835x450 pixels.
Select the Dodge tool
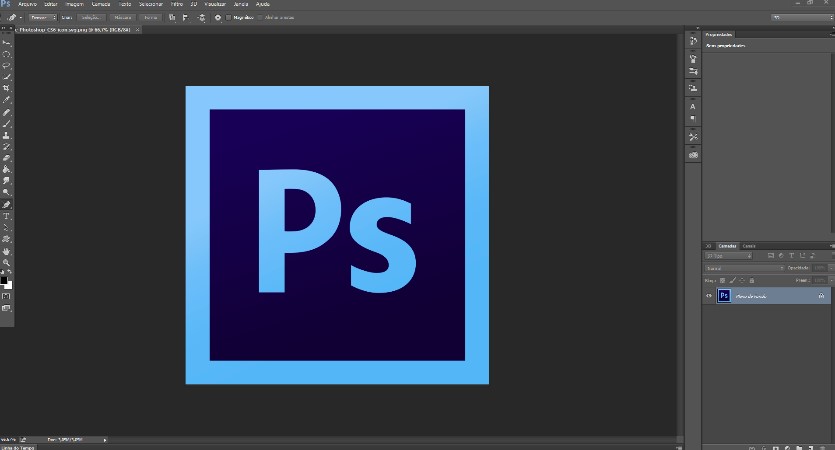(x=6, y=192)
